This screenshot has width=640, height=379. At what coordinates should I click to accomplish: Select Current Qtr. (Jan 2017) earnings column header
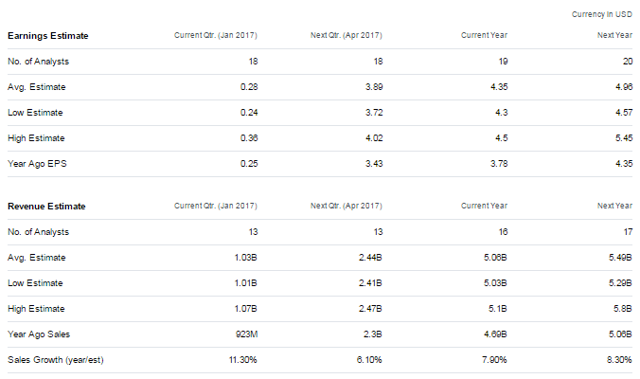(x=216, y=35)
